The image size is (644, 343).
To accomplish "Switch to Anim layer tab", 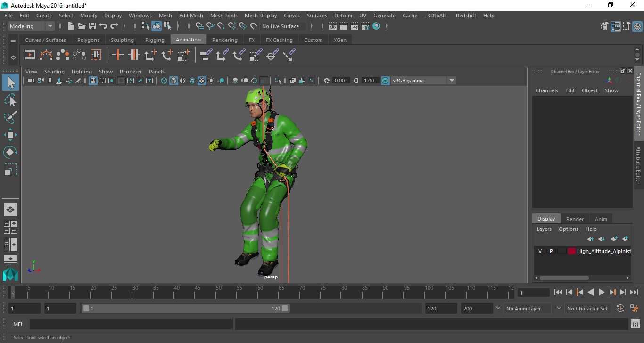I will (601, 219).
